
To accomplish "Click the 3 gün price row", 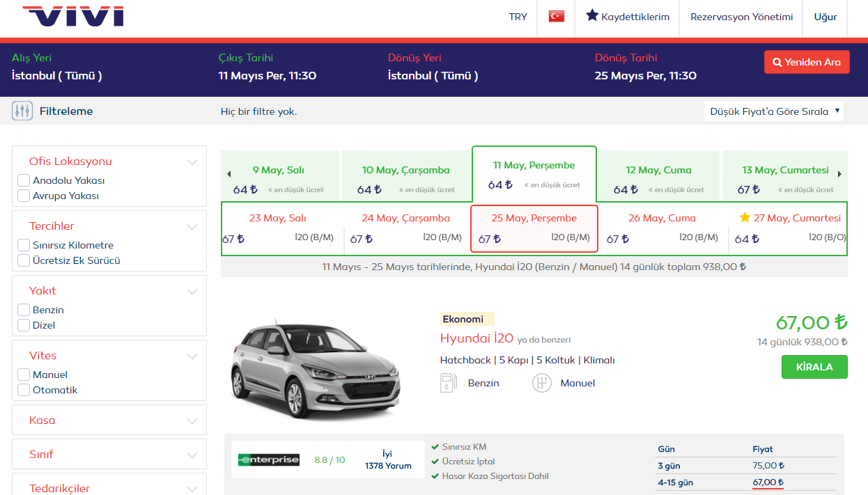I will click(746, 466).
